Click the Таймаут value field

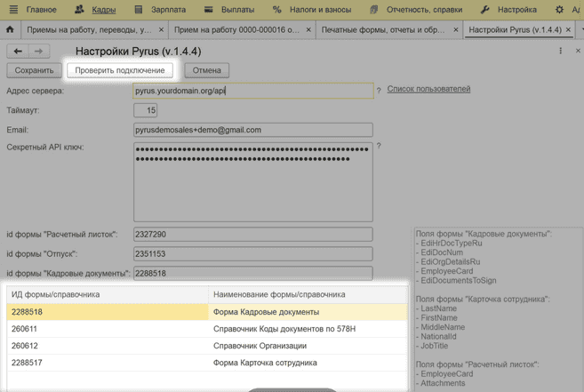coord(145,110)
